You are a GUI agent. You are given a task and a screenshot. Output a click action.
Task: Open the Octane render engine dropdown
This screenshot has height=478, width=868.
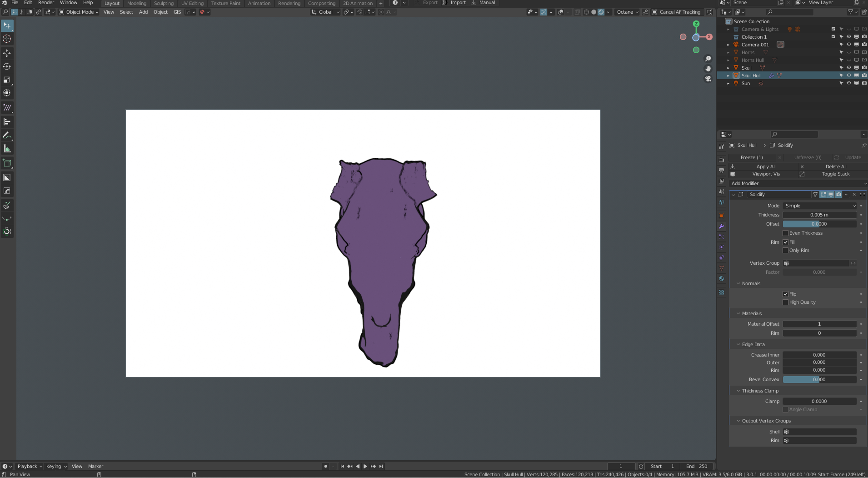click(627, 12)
